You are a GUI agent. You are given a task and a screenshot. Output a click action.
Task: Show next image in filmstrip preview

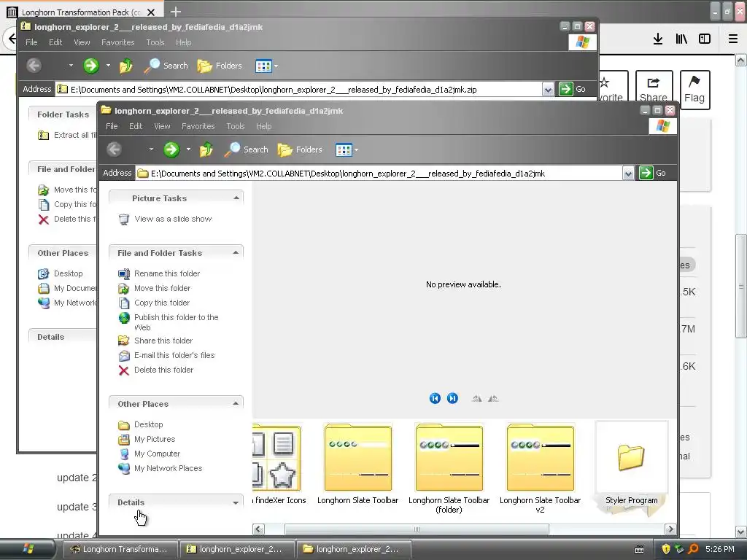pos(452,398)
